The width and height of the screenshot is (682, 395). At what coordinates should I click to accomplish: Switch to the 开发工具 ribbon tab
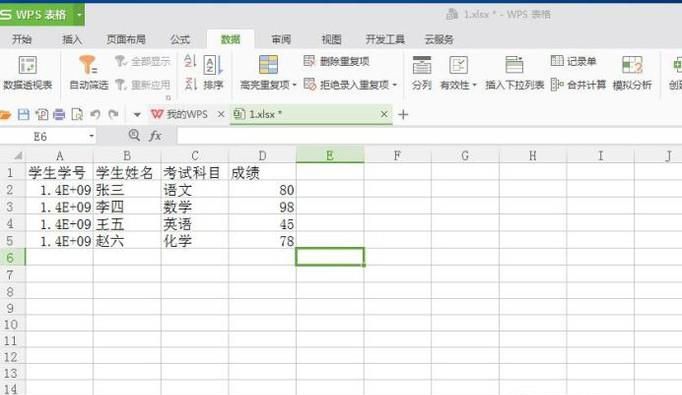tap(385, 40)
